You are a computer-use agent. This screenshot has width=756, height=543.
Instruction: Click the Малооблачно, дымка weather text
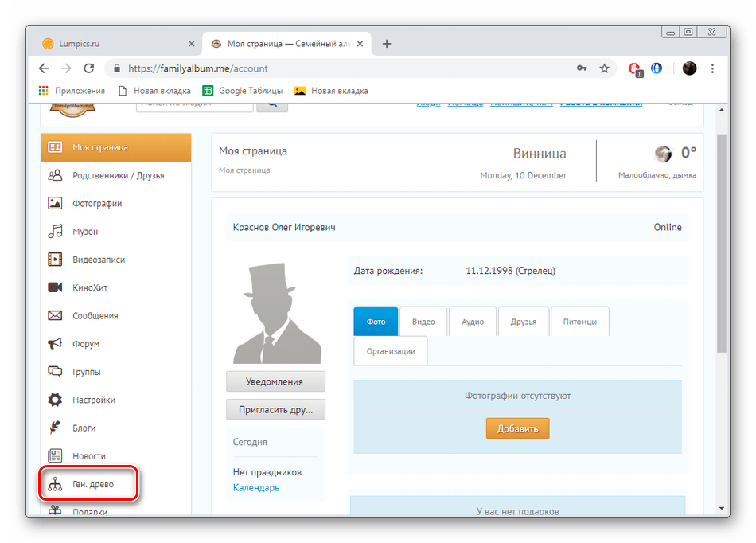[x=657, y=175]
